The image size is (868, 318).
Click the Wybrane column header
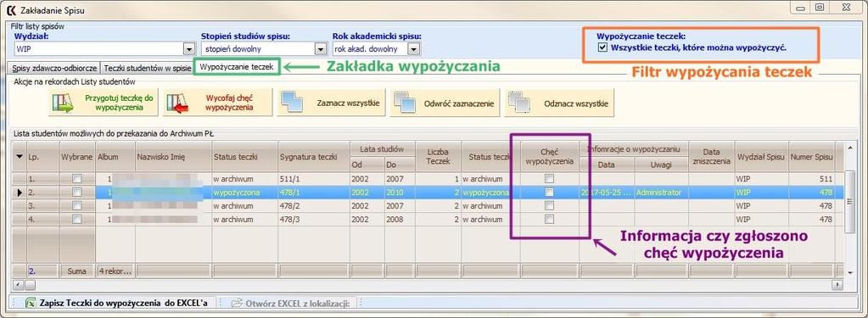[x=77, y=157]
